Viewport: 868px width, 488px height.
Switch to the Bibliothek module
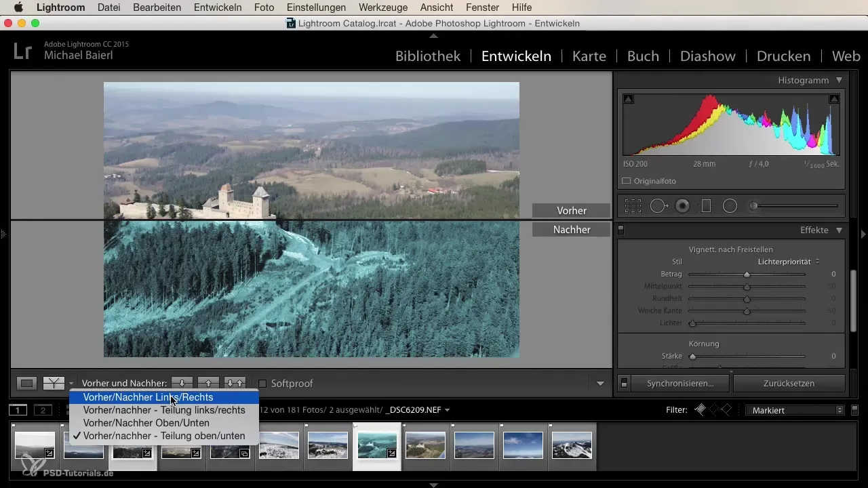[x=428, y=56]
